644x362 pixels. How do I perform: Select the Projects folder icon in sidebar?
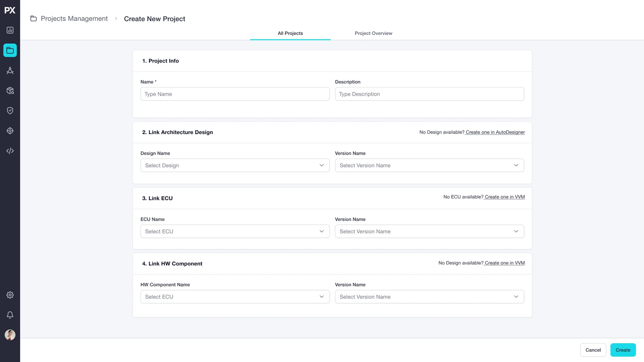coord(10,51)
